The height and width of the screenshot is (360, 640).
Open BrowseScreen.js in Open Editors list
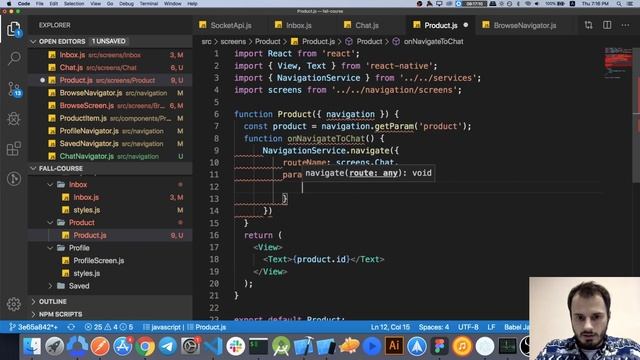coord(110,105)
